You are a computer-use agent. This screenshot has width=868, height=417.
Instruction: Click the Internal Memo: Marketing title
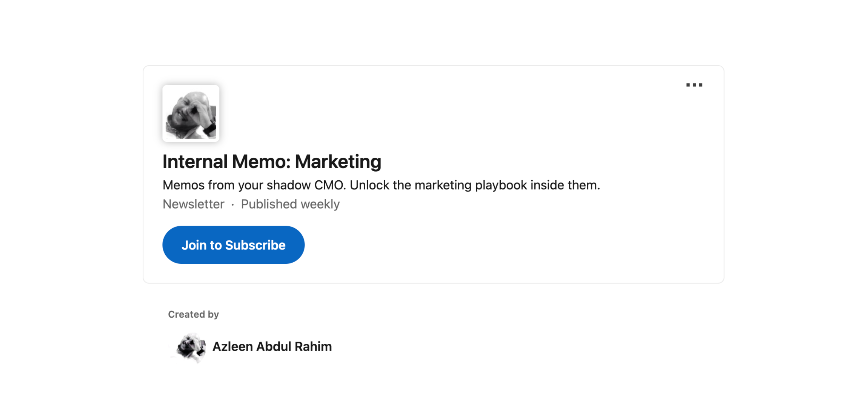tap(272, 162)
